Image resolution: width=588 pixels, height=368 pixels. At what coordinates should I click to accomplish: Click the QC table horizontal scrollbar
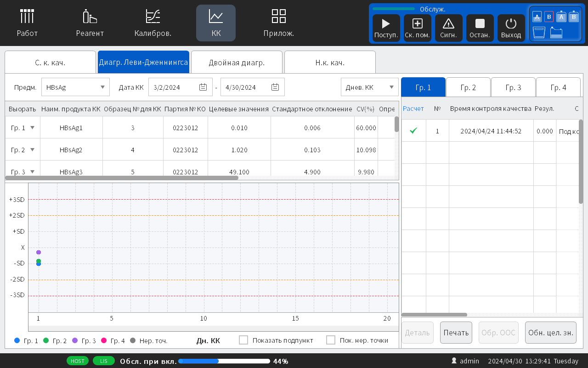122,178
